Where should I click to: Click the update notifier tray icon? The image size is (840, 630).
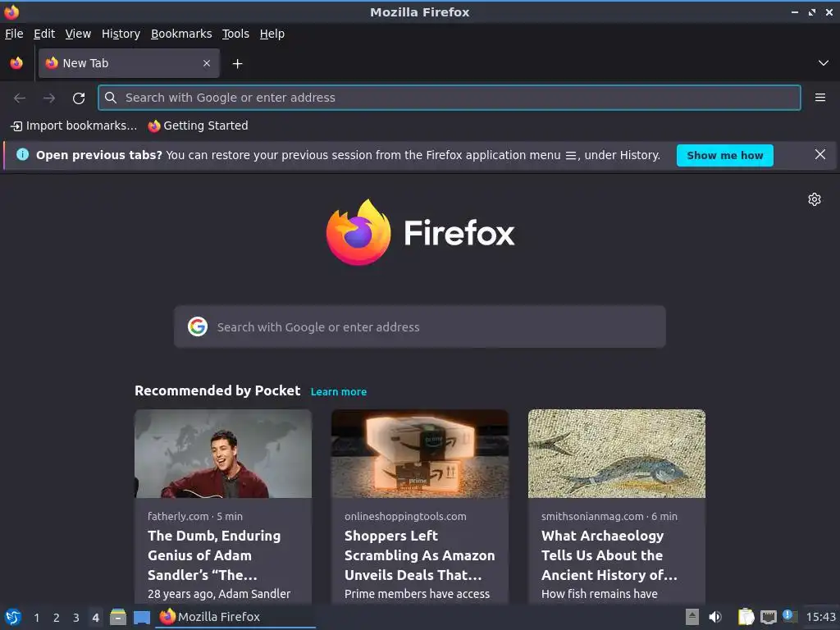[790, 616]
